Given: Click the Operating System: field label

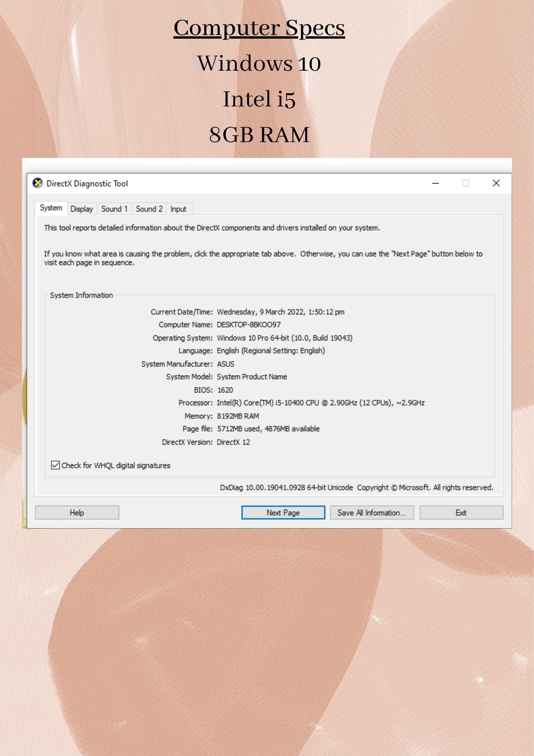Looking at the screenshot, I should click(x=183, y=338).
